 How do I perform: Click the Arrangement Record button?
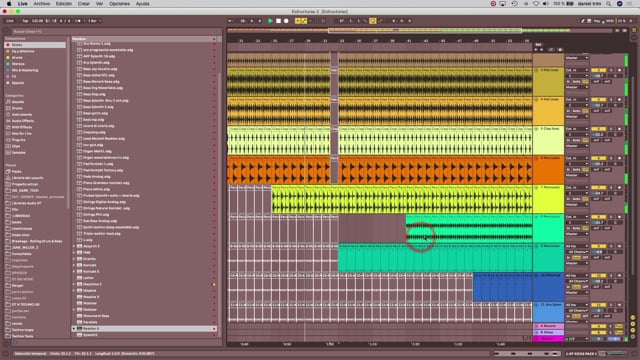286,21
